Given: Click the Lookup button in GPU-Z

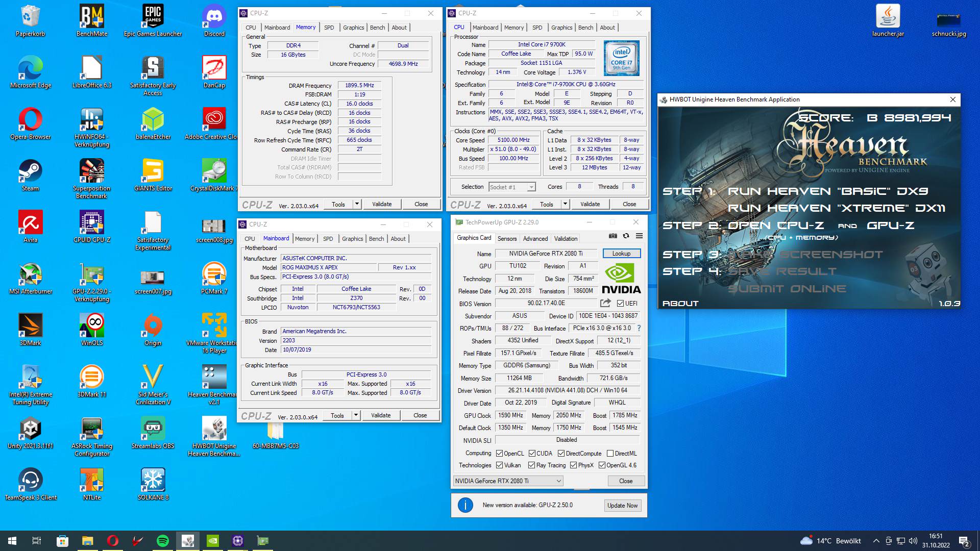Looking at the screenshot, I should click(621, 253).
